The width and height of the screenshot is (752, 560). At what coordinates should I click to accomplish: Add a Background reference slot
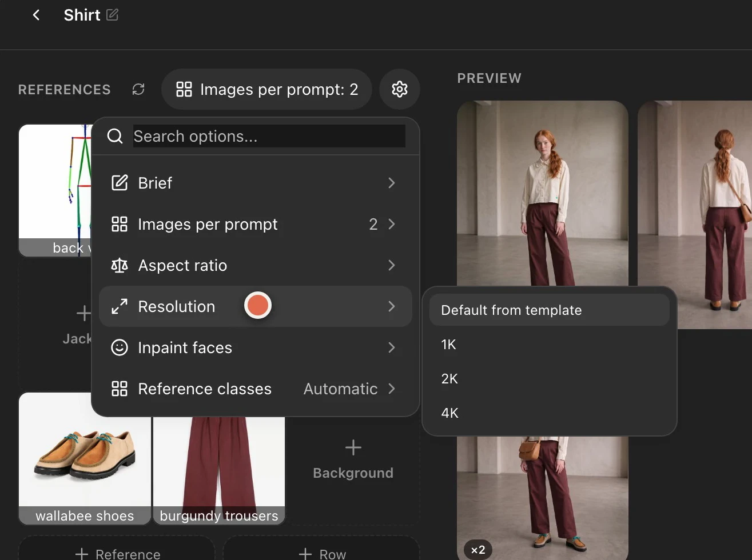(353, 459)
